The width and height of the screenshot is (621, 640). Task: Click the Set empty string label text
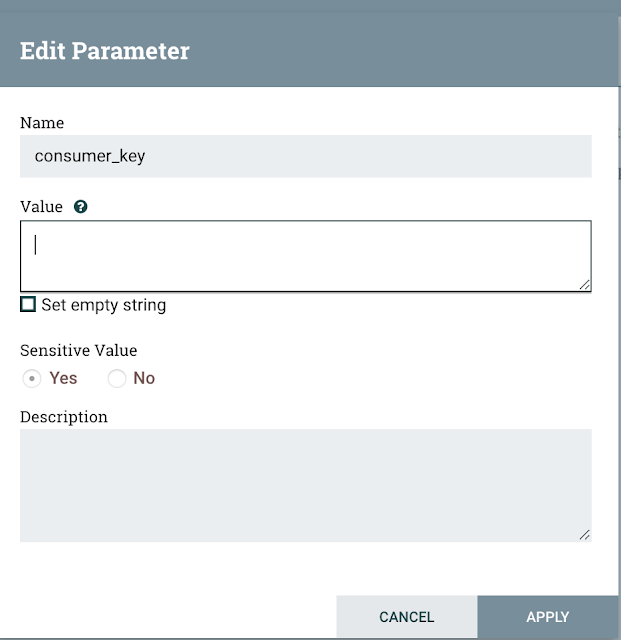click(x=104, y=305)
